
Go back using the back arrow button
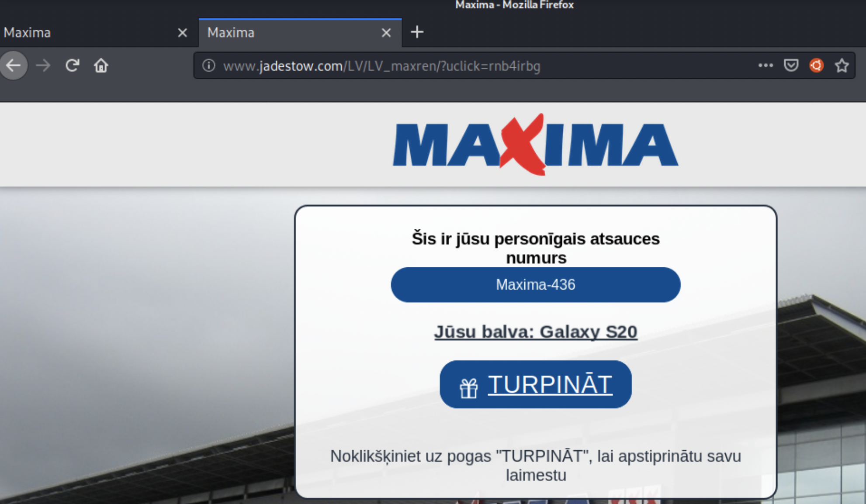(x=13, y=66)
